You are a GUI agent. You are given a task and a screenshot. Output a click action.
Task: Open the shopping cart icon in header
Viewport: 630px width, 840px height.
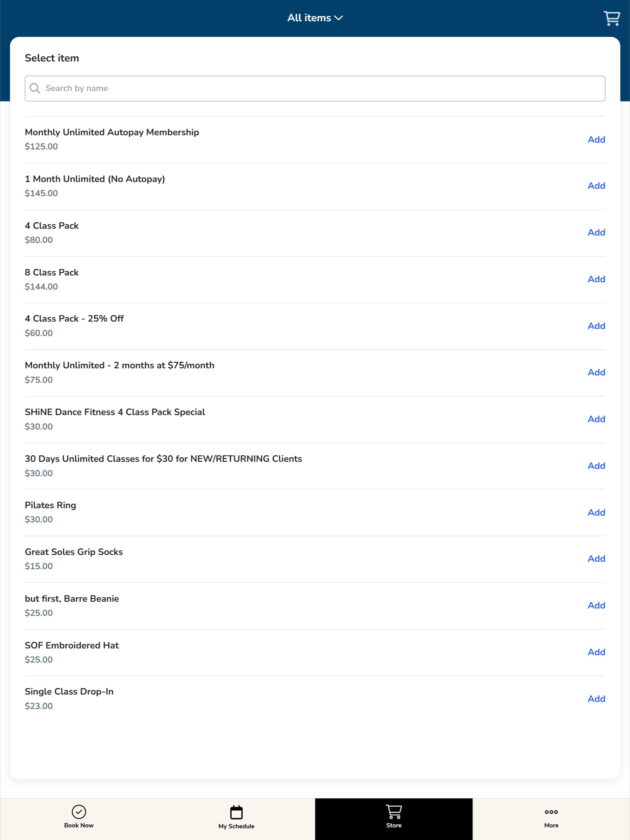pos(611,18)
